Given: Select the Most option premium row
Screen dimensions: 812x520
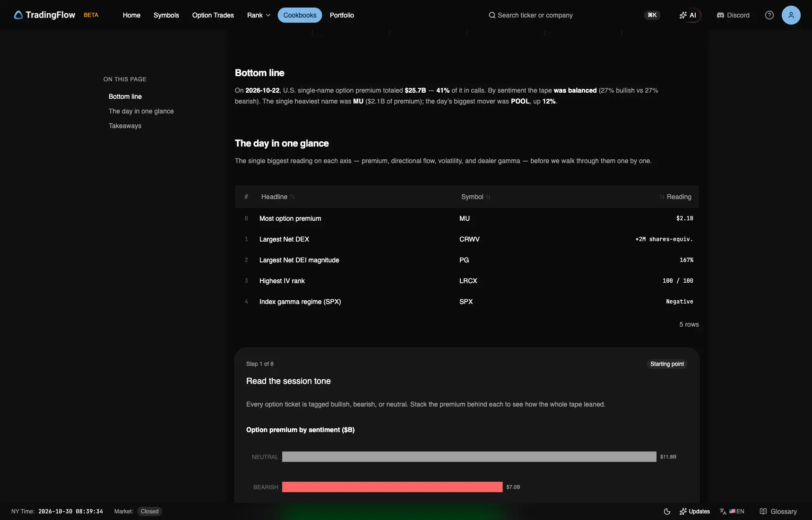Looking at the screenshot, I should [467, 218].
